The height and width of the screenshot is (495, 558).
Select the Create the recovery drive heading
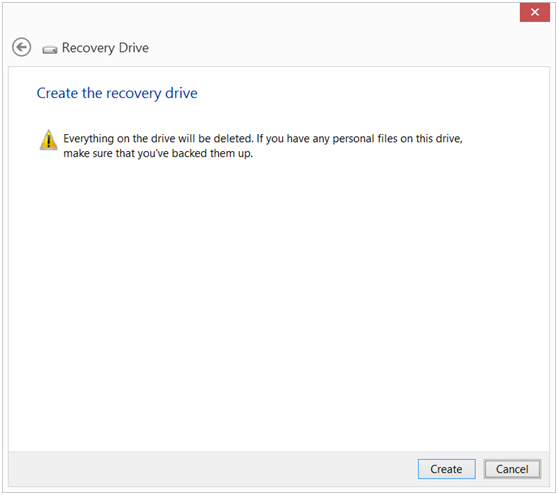point(117,93)
